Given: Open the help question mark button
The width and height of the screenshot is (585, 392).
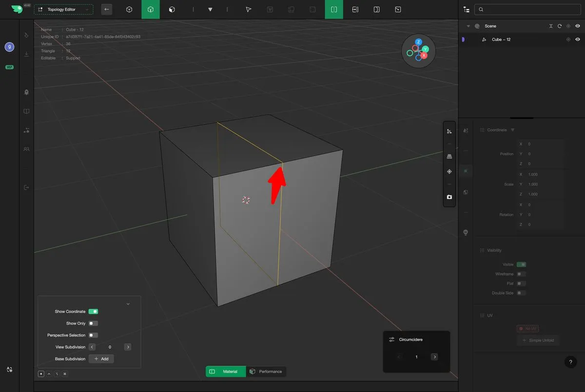Looking at the screenshot, I should 570,362.
